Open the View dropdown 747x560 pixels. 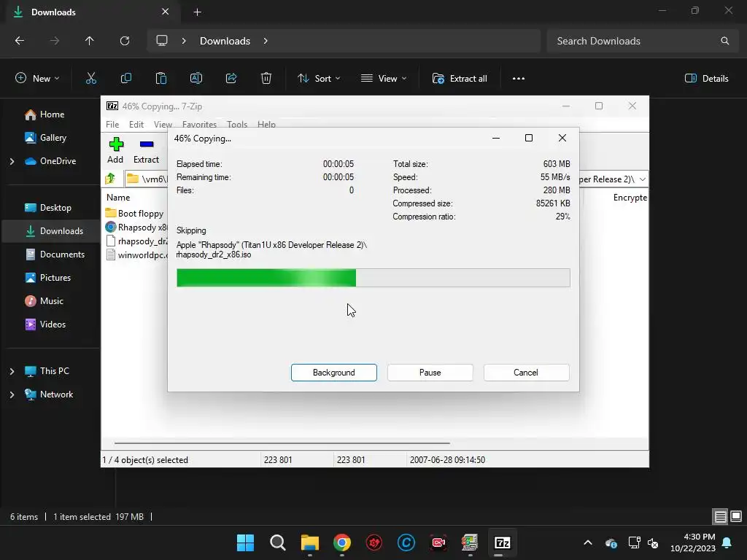384,79
